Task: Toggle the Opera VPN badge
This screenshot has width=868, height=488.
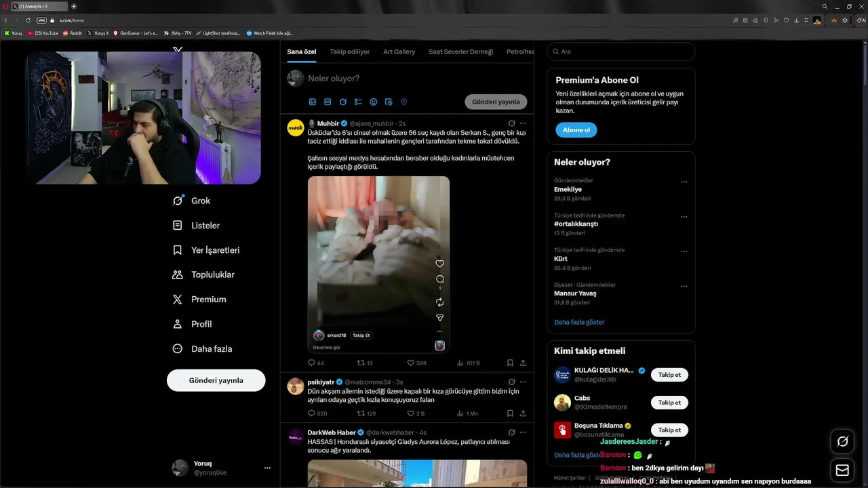Action: (41, 20)
